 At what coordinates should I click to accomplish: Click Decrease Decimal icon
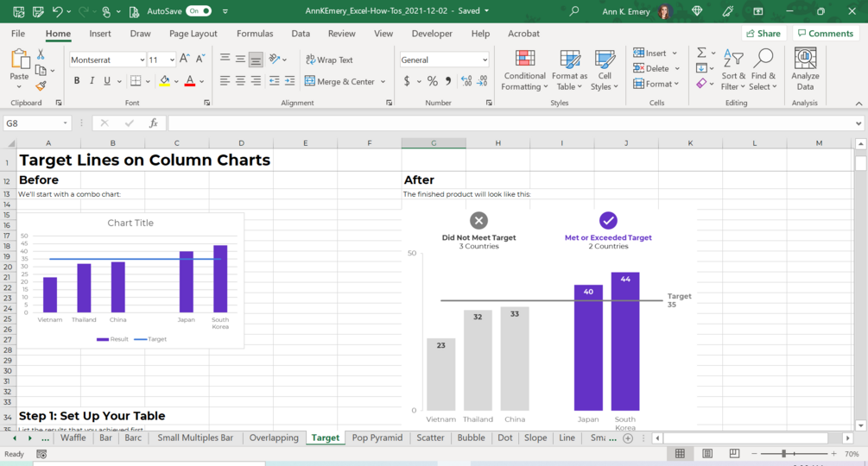483,81
